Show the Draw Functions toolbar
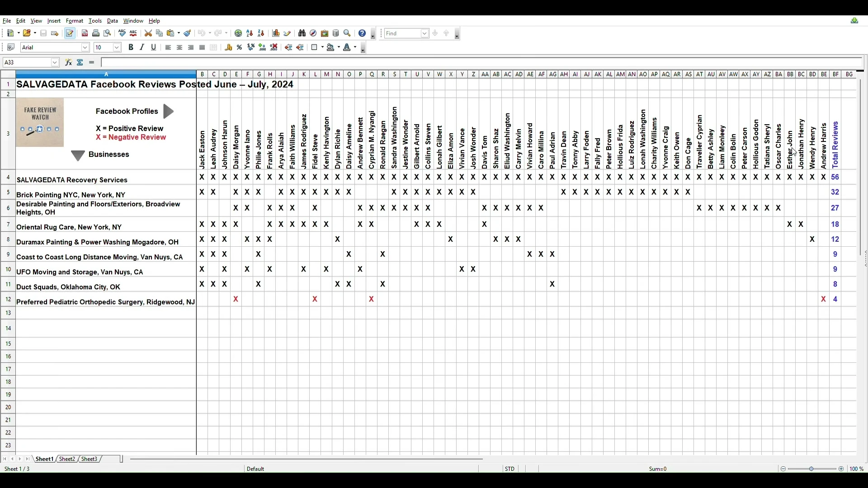The width and height of the screenshot is (868, 488). coord(288,33)
